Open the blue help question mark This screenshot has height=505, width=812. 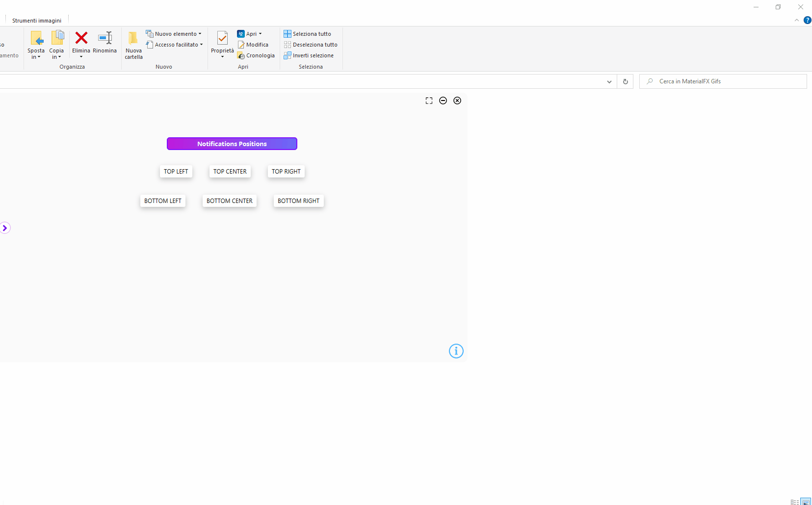pyautogui.click(x=807, y=20)
